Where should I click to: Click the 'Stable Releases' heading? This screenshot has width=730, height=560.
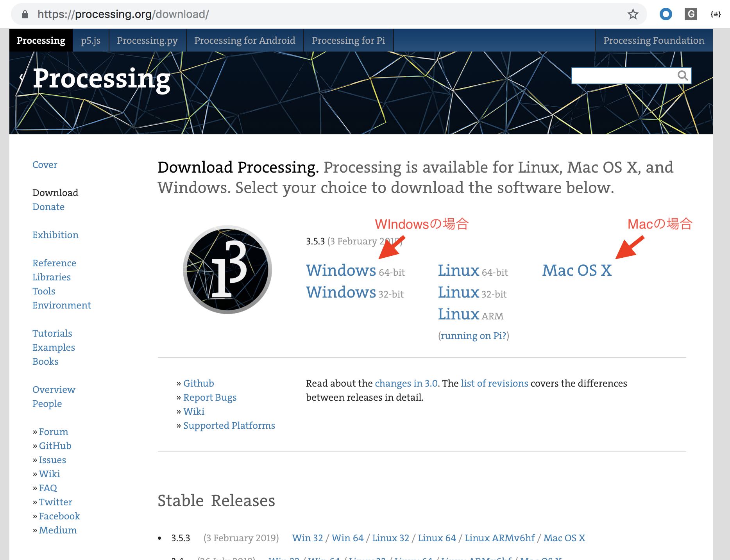[216, 501]
